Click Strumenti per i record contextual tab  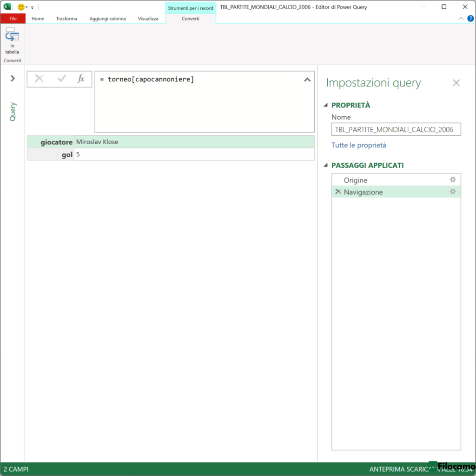click(190, 8)
